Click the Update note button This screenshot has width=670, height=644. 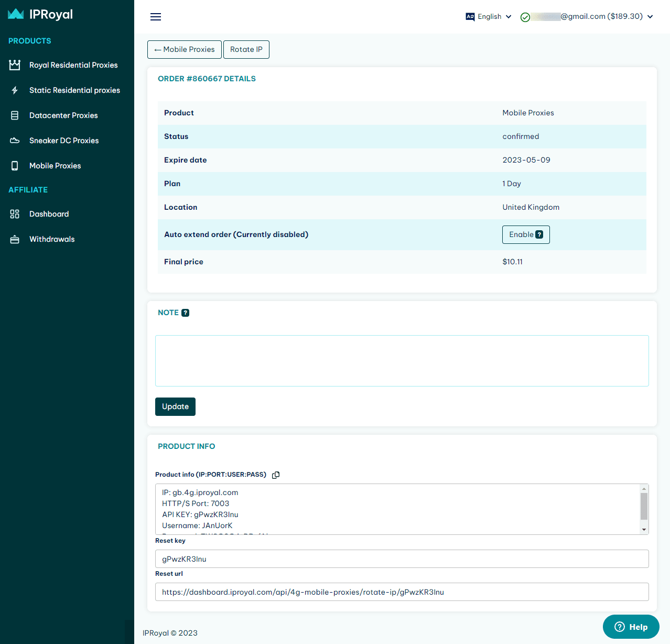click(x=175, y=406)
